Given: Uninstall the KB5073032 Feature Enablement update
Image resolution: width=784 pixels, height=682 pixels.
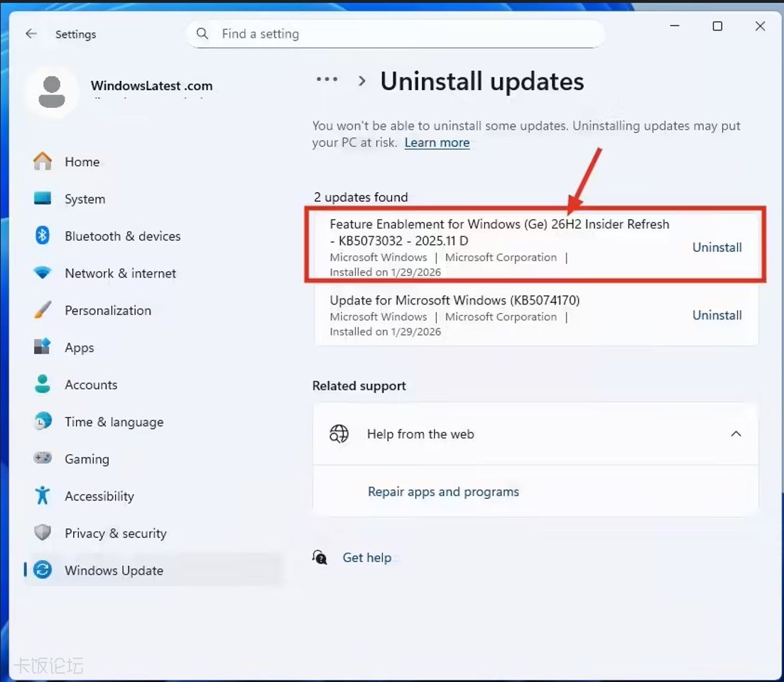Looking at the screenshot, I should coord(717,247).
